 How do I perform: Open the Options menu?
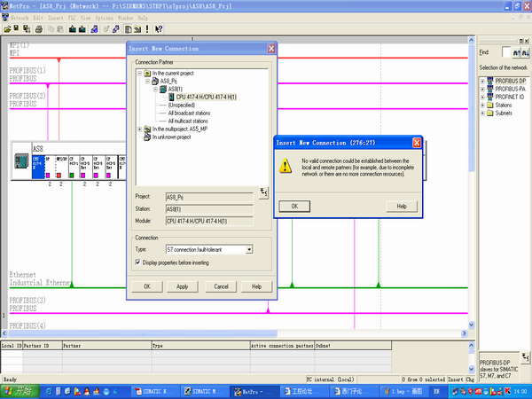104,18
